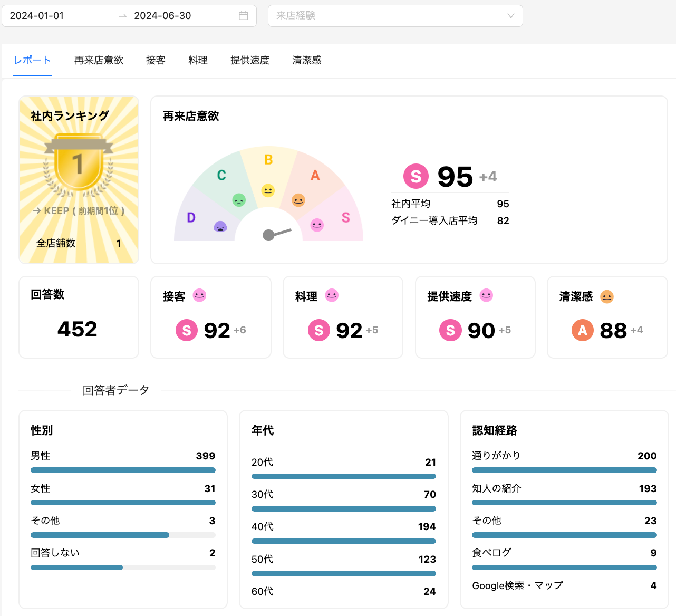This screenshot has width=676, height=616.
Task: Click the 回答しない progress bar
Action: [123, 567]
